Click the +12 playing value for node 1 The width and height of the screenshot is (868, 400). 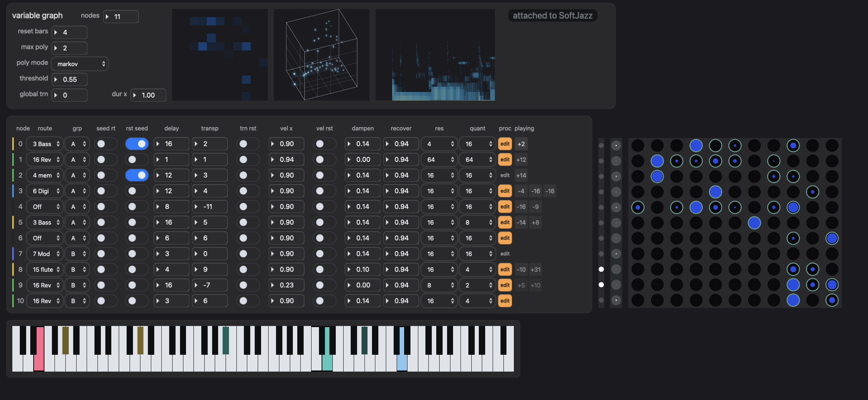coord(521,160)
